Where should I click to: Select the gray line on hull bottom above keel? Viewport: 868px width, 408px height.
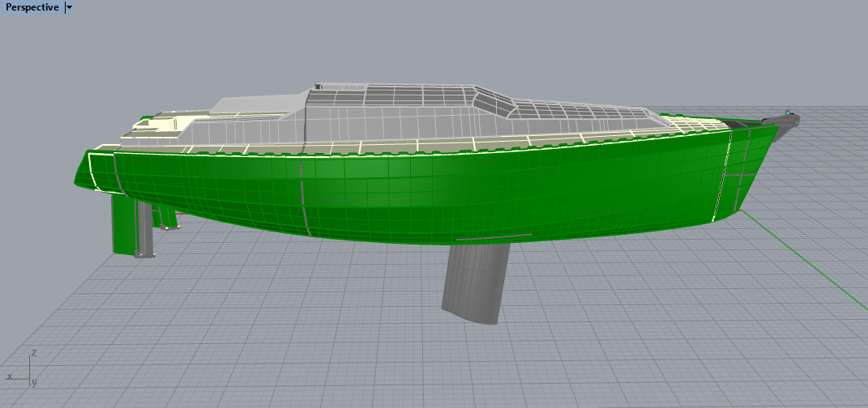tap(494, 238)
